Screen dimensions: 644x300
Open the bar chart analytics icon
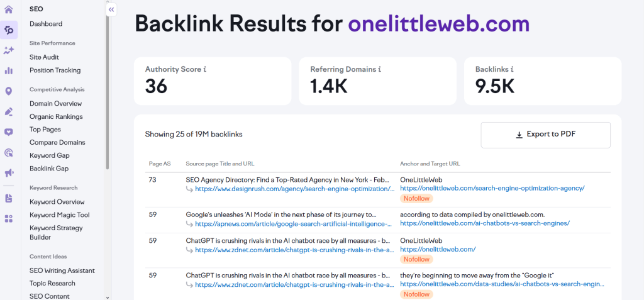coord(9,71)
